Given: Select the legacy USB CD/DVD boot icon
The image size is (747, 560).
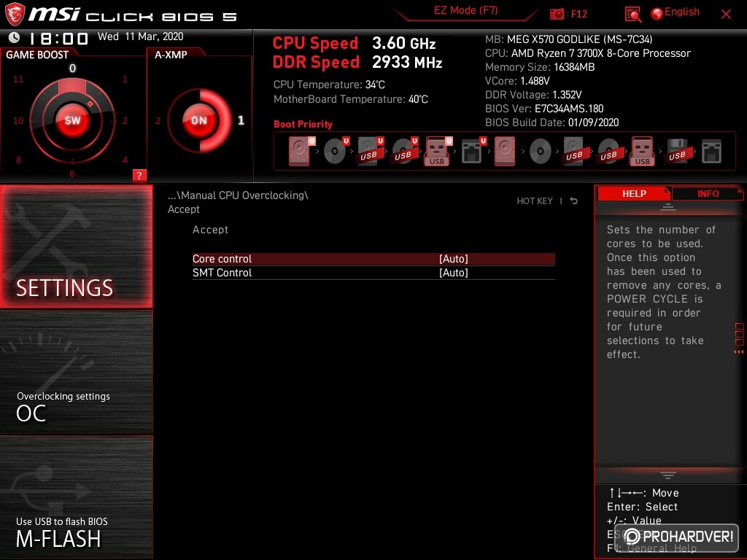Looking at the screenshot, I should pyautogui.click(x=609, y=151).
